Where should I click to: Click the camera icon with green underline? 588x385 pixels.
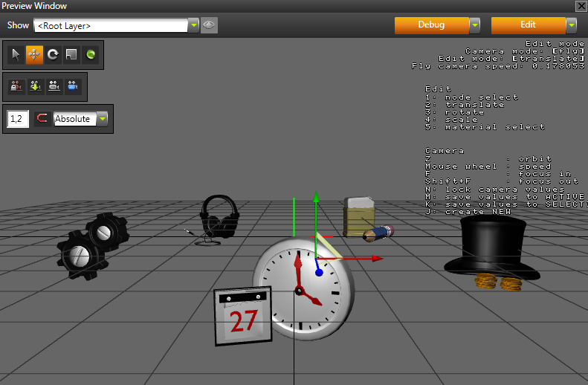tap(54, 86)
